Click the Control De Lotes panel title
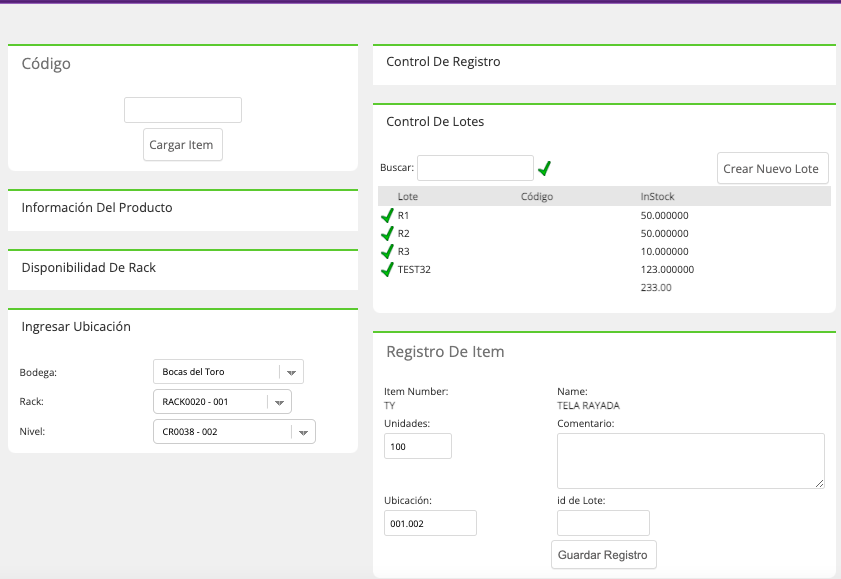 click(x=435, y=122)
